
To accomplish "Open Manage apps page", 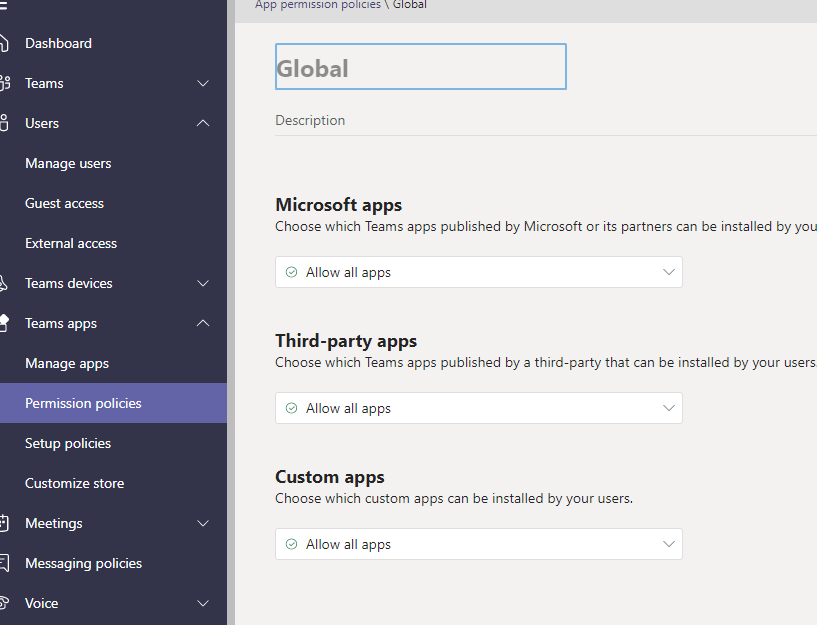I will tap(67, 363).
